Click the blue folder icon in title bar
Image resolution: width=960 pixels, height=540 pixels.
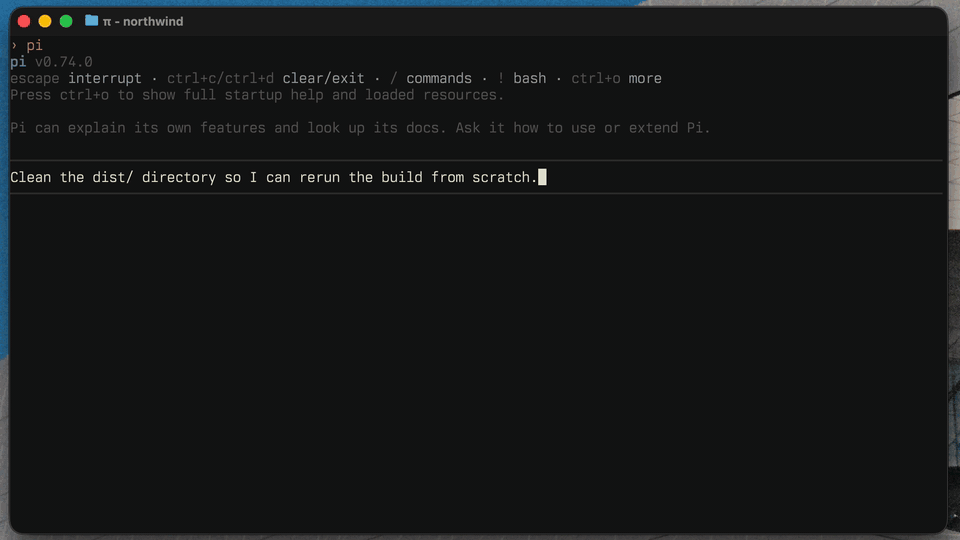tap(91, 21)
